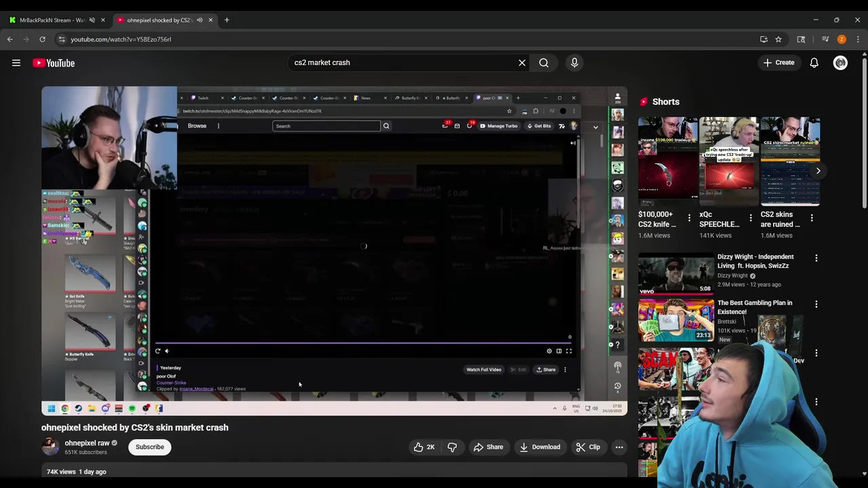Install the app via the address bar icon
This screenshot has width=868, height=488.
click(764, 39)
